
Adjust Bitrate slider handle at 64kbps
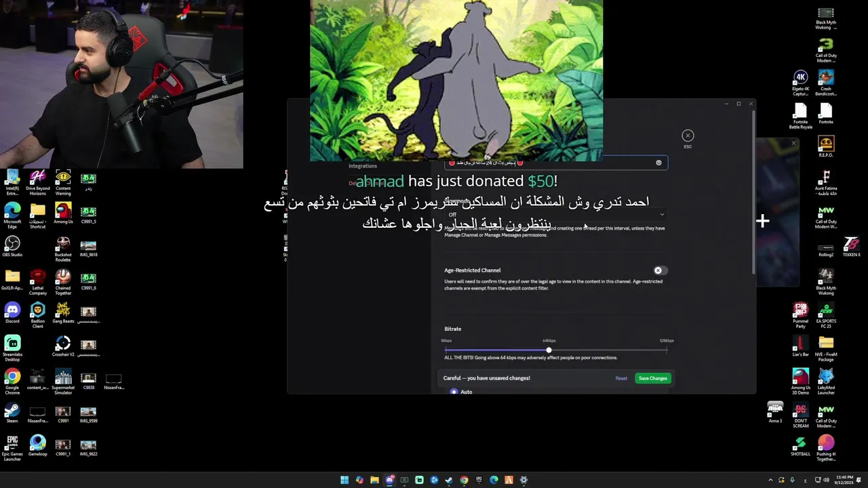549,350
